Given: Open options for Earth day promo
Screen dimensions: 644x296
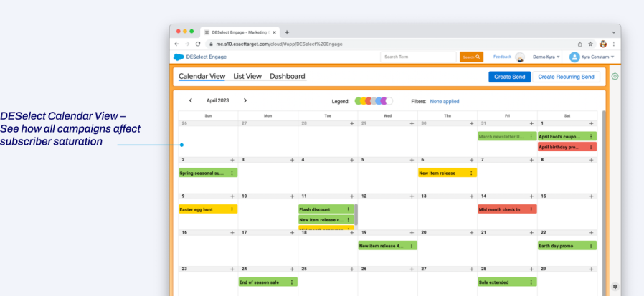Looking at the screenshot, I should click(591, 246).
